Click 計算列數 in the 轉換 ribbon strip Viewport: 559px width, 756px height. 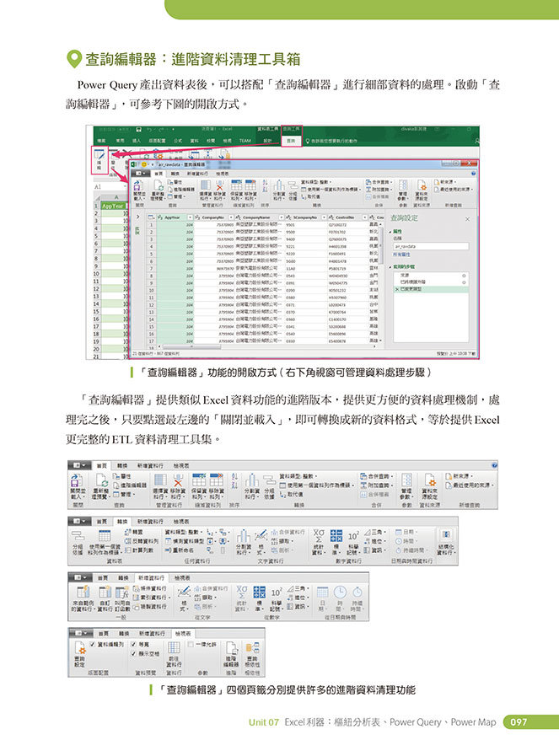tap(139, 550)
